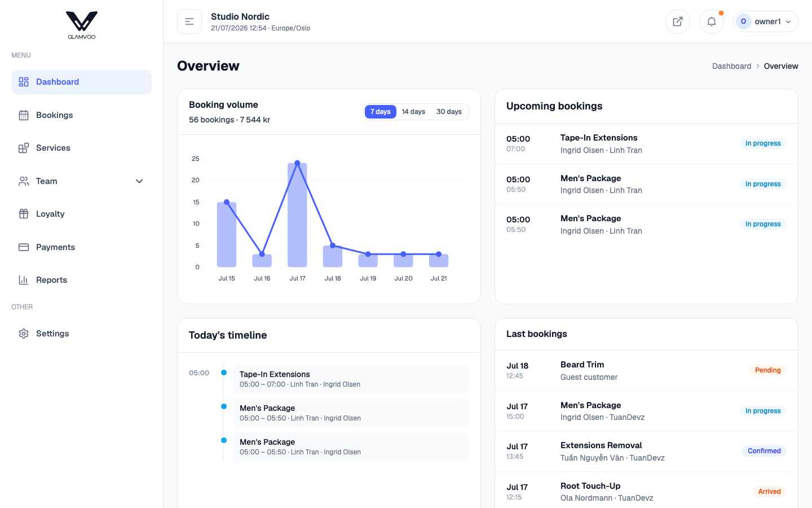
Task: Click the Settings gear icon
Action: [x=24, y=334]
